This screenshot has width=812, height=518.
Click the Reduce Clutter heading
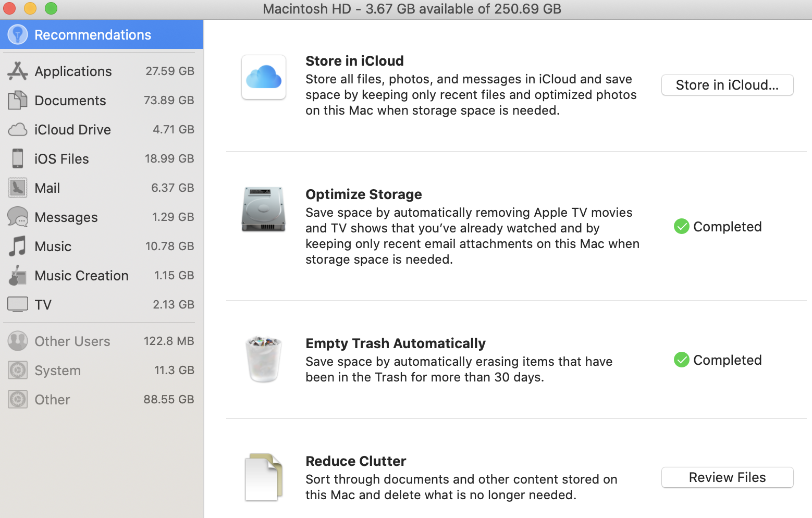click(x=356, y=461)
